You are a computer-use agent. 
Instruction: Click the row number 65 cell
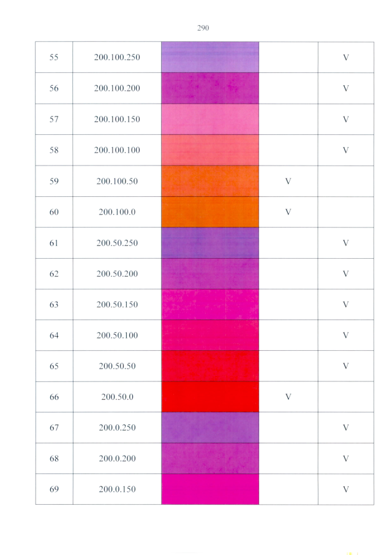click(54, 366)
